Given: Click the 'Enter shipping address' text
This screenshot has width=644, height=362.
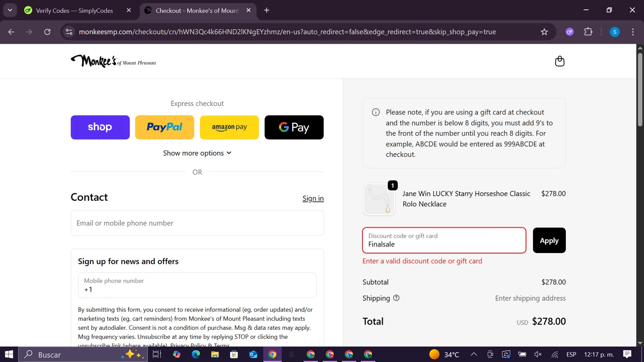Looking at the screenshot, I should coord(530,298).
